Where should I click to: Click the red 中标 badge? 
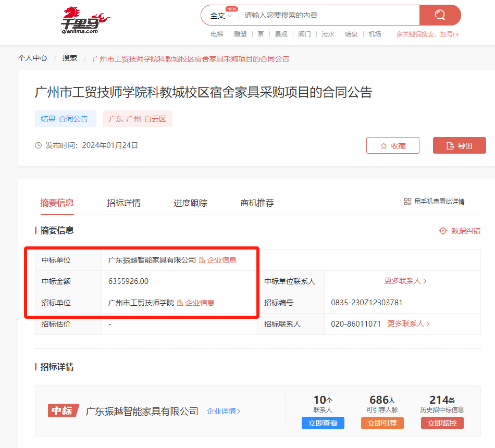pos(63,410)
